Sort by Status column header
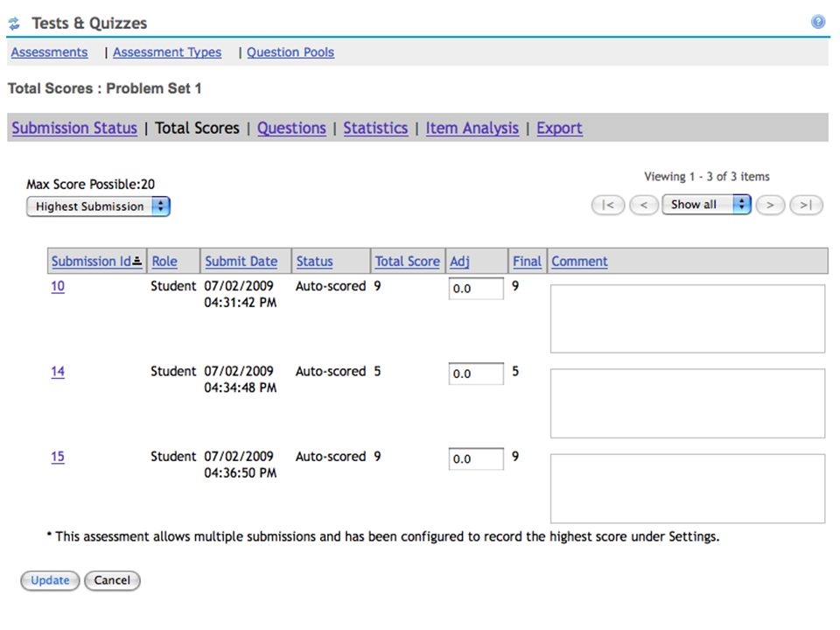 pyautogui.click(x=314, y=261)
